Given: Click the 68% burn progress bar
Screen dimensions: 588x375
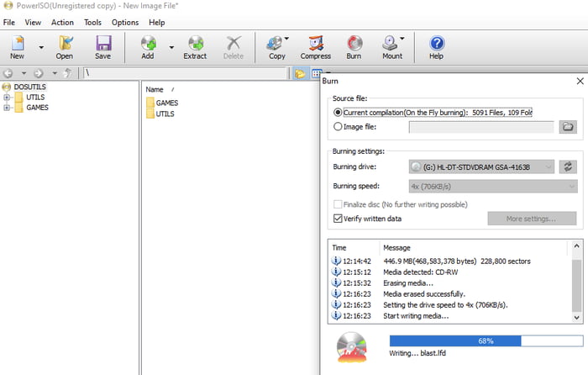Looking at the screenshot, I should (486, 341).
